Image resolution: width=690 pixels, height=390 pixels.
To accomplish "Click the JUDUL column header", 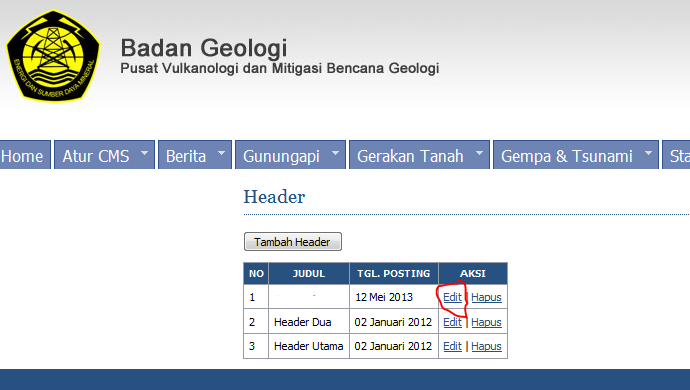I will 309,273.
